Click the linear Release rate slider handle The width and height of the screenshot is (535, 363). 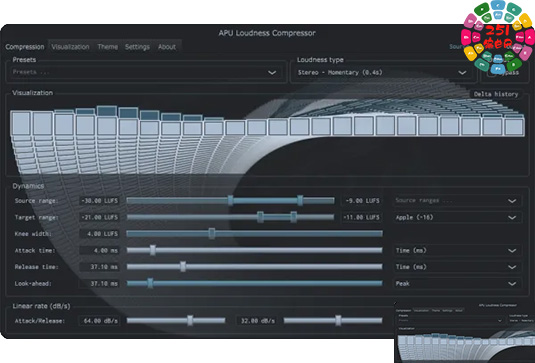[338, 320]
